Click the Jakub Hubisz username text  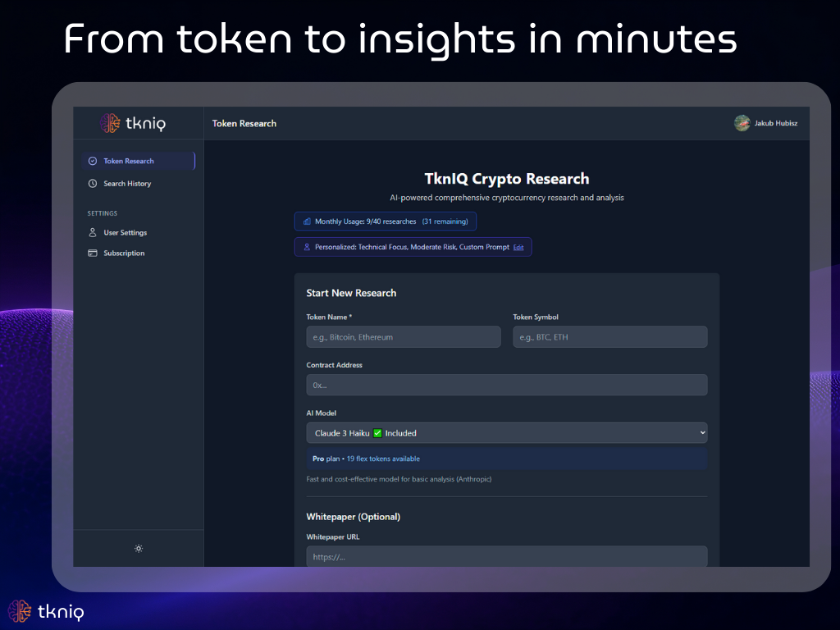click(776, 124)
